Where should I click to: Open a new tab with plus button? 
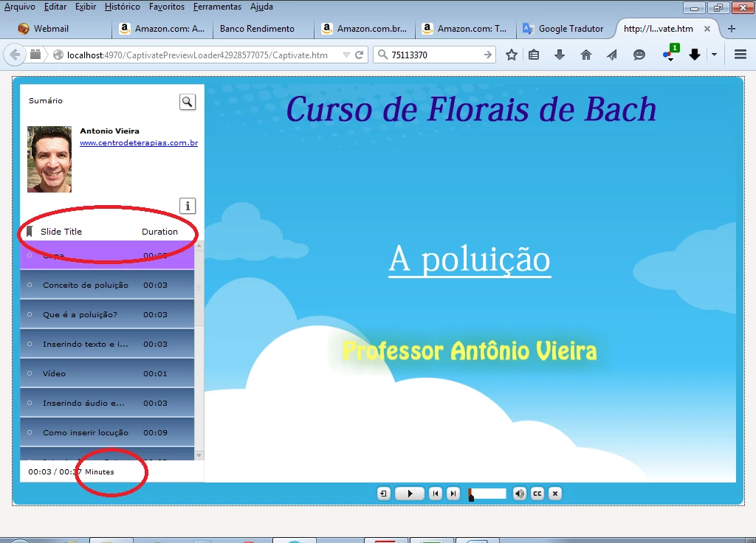click(732, 29)
